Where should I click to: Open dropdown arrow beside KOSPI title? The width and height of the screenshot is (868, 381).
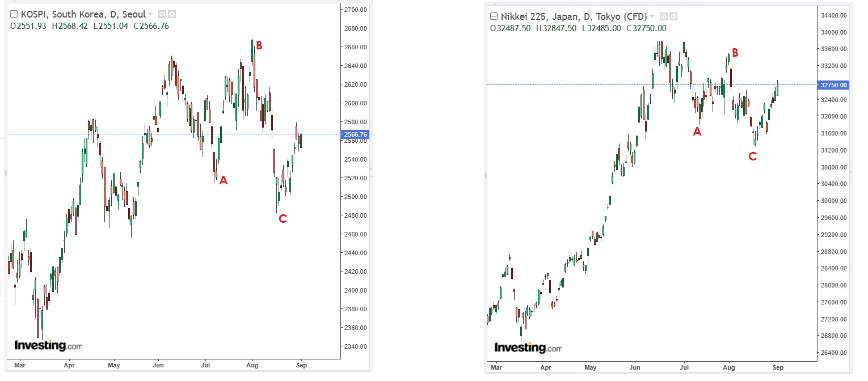click(x=150, y=14)
